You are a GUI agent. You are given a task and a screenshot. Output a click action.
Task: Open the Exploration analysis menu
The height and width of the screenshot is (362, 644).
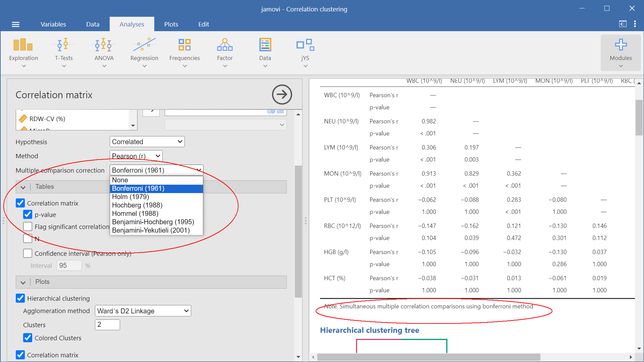(23, 52)
